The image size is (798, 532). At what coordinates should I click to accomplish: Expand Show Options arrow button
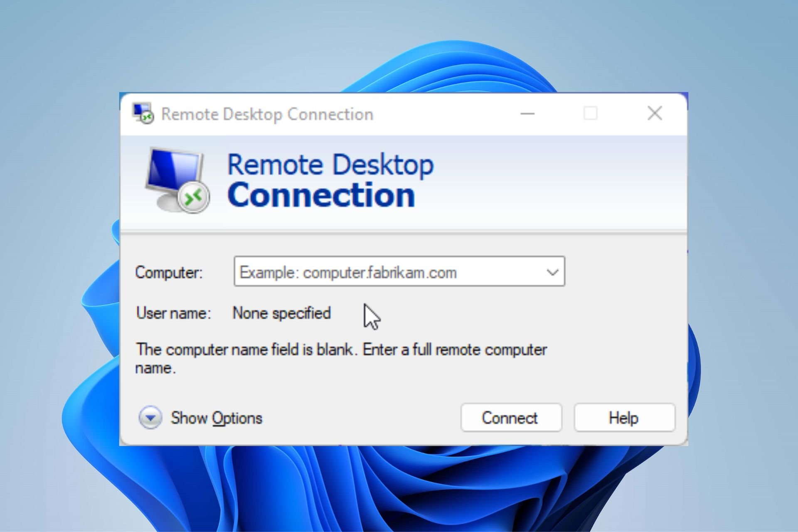coord(150,417)
